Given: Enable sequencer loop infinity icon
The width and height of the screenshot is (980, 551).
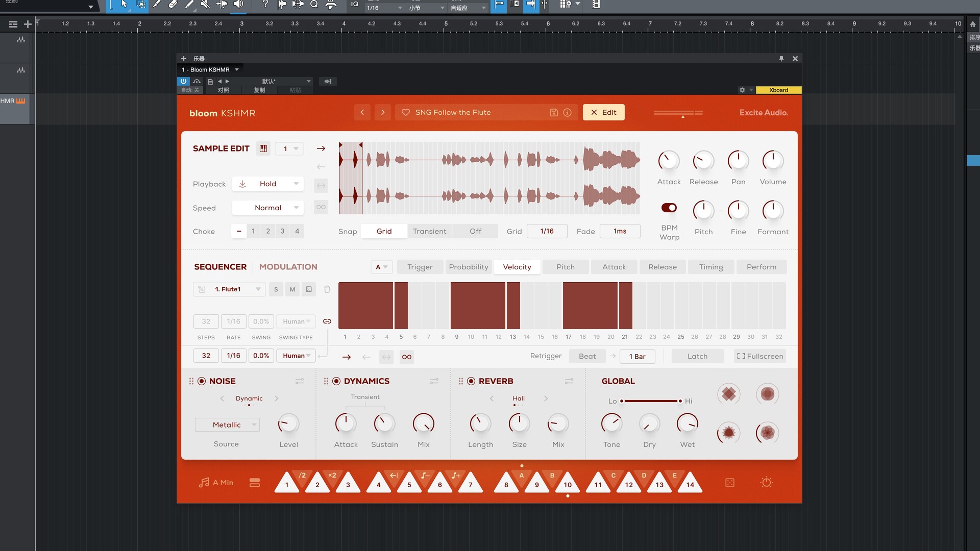Looking at the screenshot, I should click(407, 357).
